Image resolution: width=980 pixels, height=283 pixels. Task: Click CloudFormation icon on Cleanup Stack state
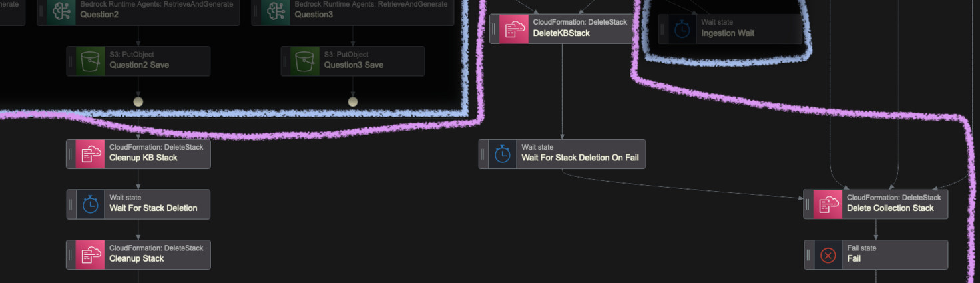(x=90, y=255)
